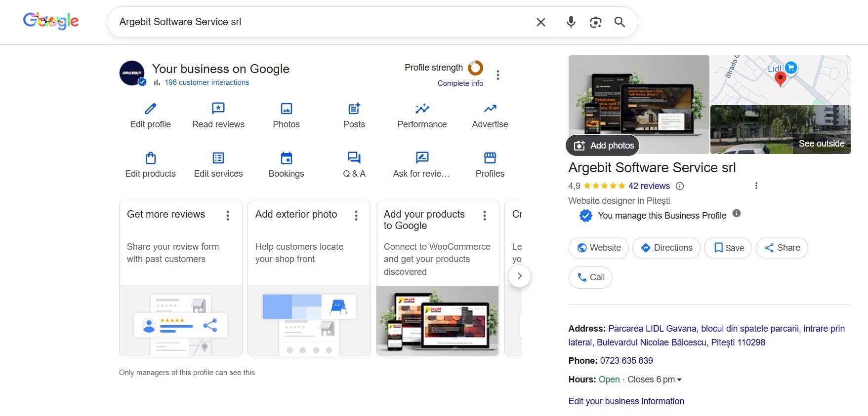Screen dimensions: 868x416
Task: Open the Edit profile pencil icon
Action: click(x=150, y=109)
